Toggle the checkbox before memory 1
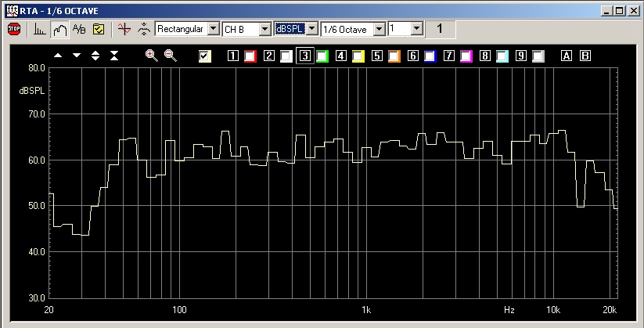This screenshot has width=644, height=328. coord(205,56)
